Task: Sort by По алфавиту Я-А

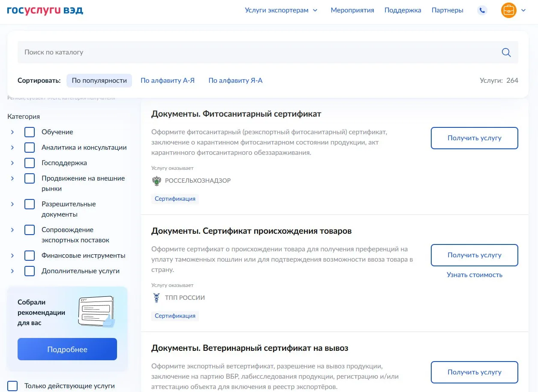Action: [235, 81]
